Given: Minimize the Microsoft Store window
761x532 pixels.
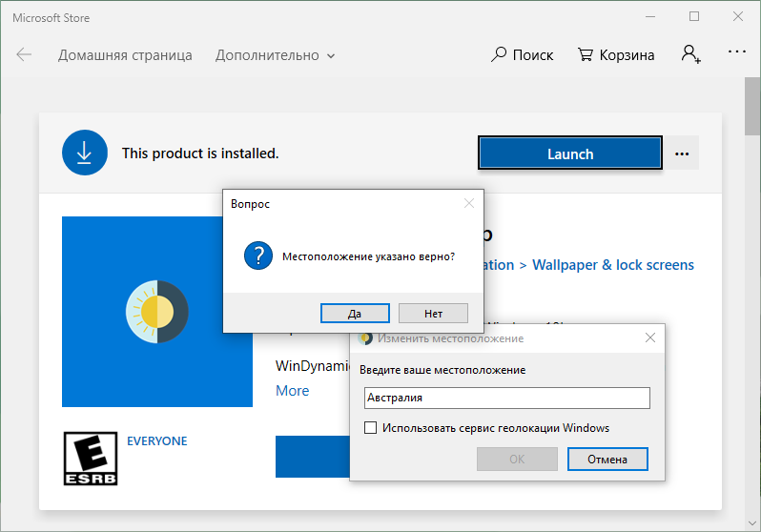Looking at the screenshot, I should click(650, 16).
